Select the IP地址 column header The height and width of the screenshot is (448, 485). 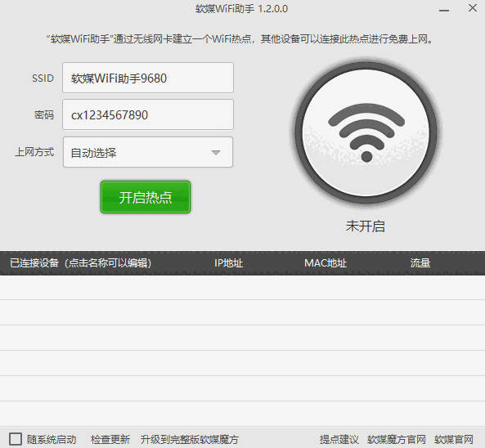click(x=228, y=263)
